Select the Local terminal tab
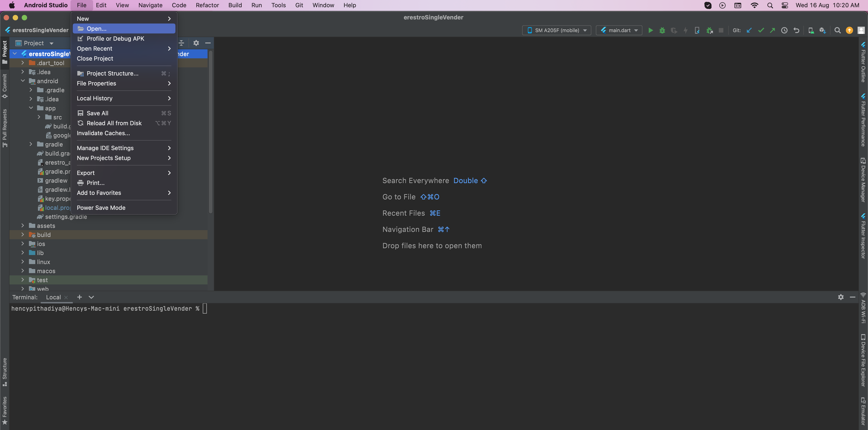Viewport: 868px width, 430px height. (54, 297)
